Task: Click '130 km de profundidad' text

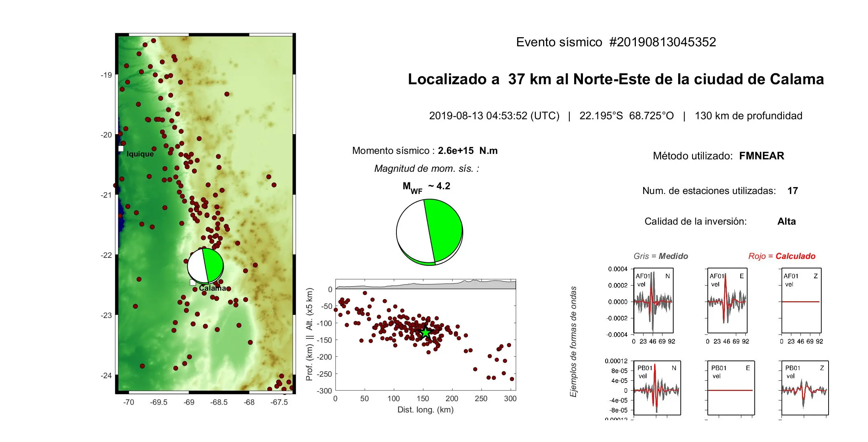Action: pyautogui.click(x=748, y=116)
